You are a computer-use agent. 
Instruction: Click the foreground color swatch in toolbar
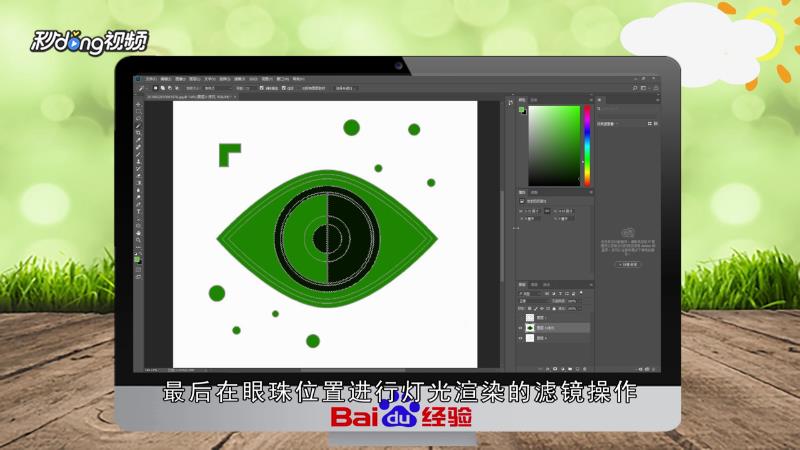click(137, 259)
